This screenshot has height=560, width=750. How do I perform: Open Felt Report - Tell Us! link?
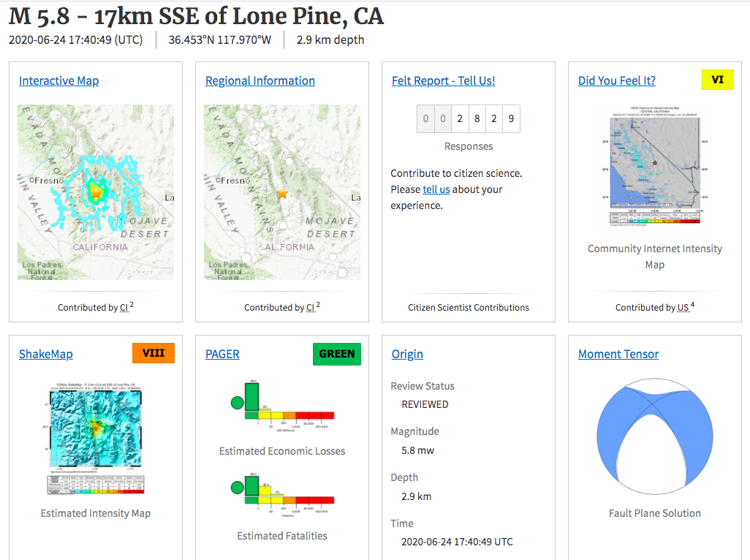click(443, 81)
